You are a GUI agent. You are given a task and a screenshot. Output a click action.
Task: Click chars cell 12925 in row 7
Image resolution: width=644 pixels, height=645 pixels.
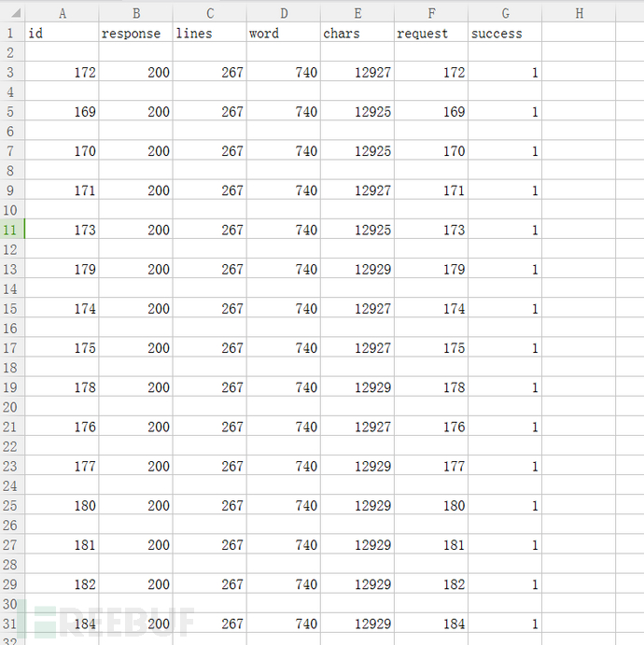pyautogui.click(x=357, y=150)
